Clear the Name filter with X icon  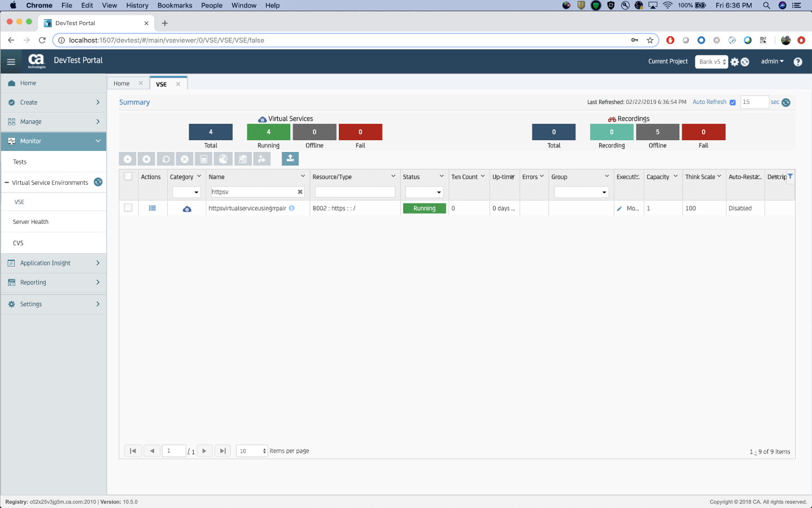[300, 192]
